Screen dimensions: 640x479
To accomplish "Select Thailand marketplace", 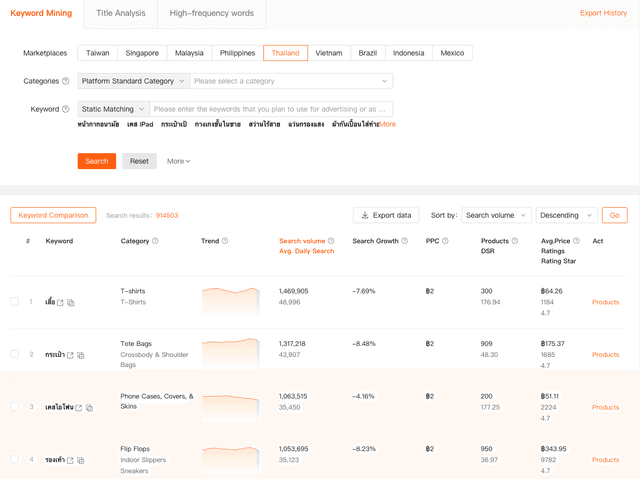I will coord(285,53).
